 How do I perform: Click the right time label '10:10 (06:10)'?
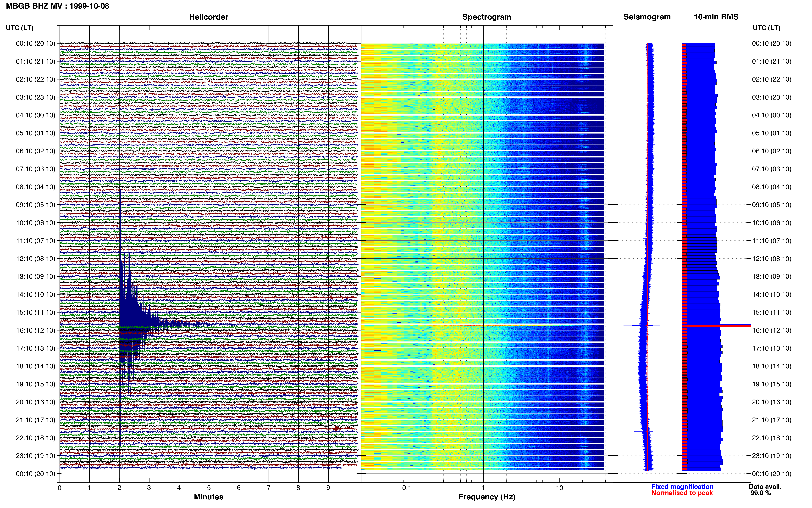click(x=772, y=223)
